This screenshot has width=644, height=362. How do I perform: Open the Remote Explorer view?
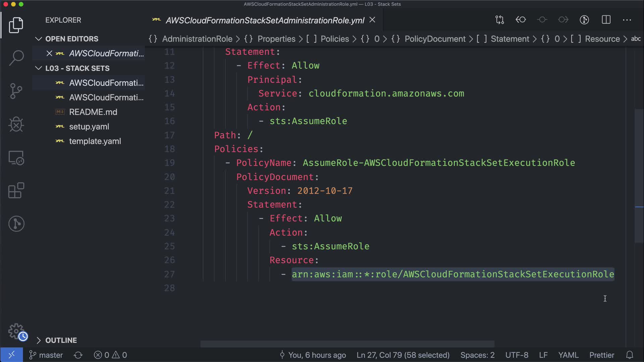[16, 158]
